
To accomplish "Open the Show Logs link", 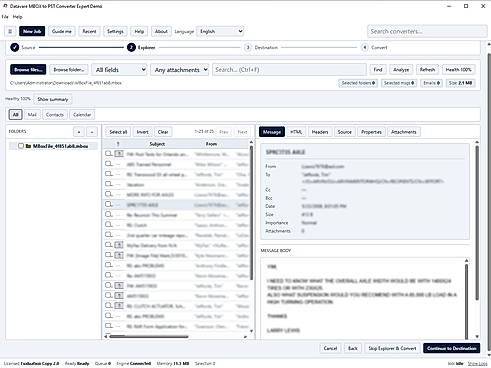I will tap(477, 363).
